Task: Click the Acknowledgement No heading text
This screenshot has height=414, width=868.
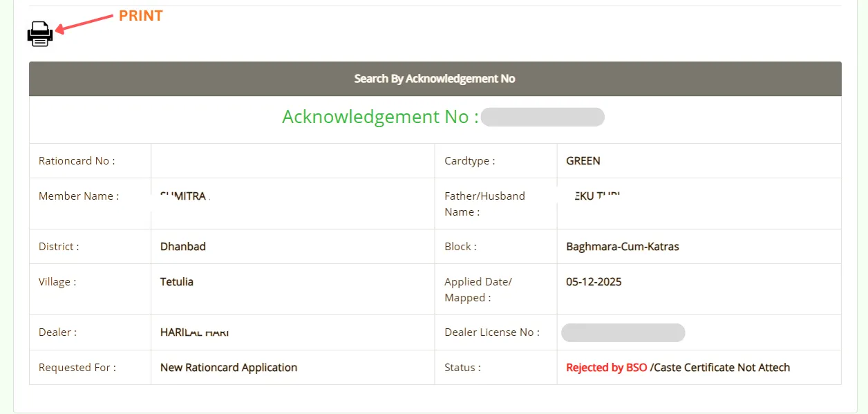Action: tap(377, 116)
